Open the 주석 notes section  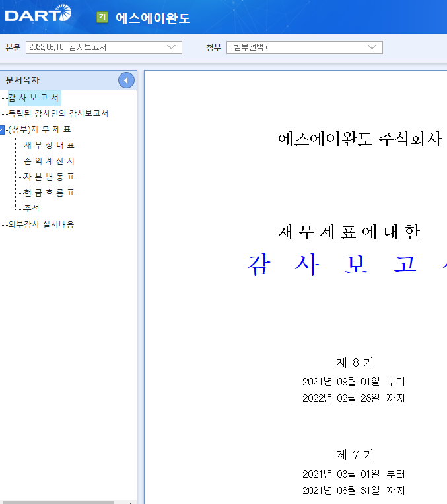[x=32, y=208]
